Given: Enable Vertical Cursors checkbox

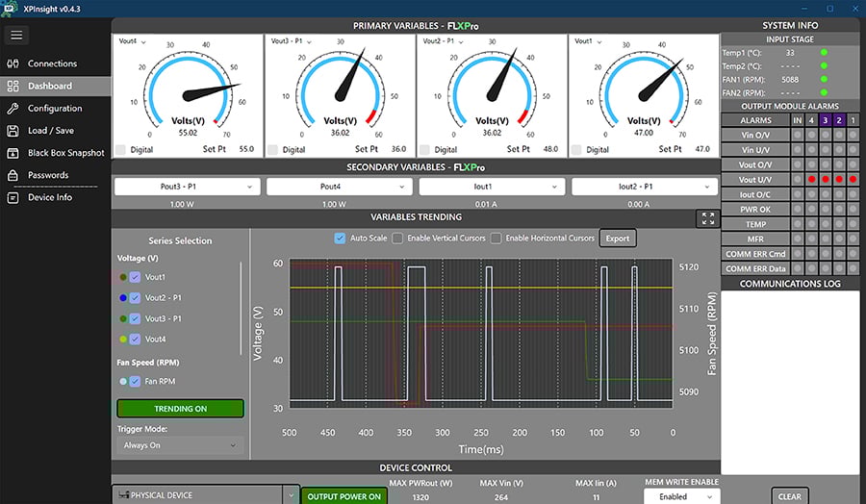Looking at the screenshot, I should coord(398,239).
